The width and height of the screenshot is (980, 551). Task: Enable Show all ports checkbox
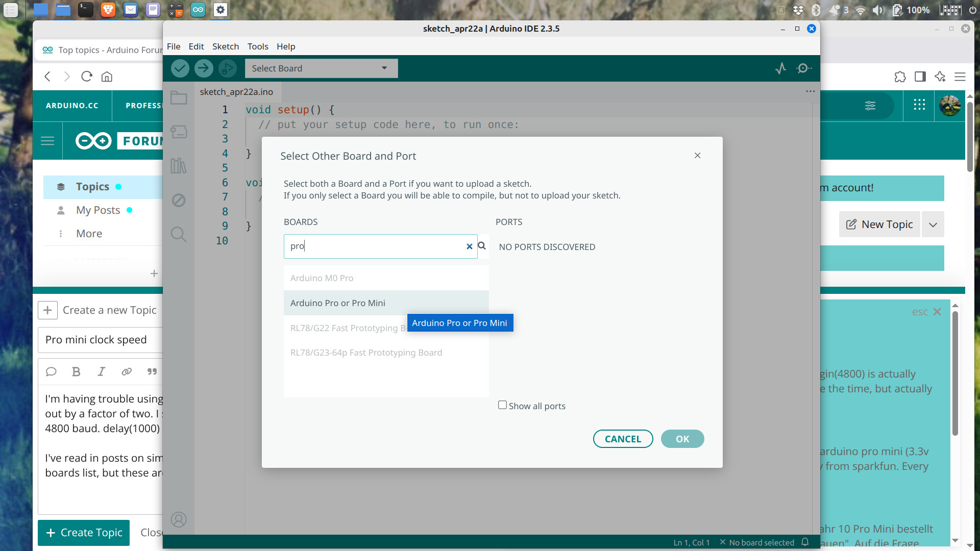[502, 405]
